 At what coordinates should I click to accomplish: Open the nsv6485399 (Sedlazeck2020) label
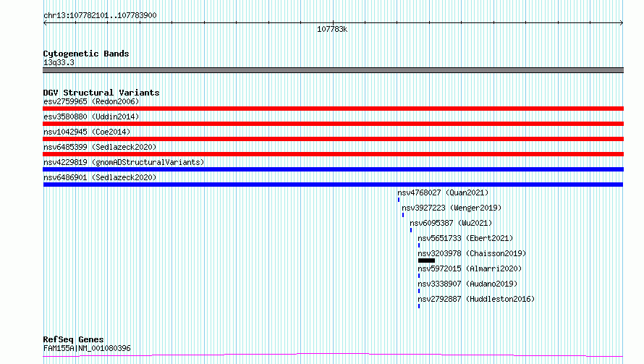100,147
